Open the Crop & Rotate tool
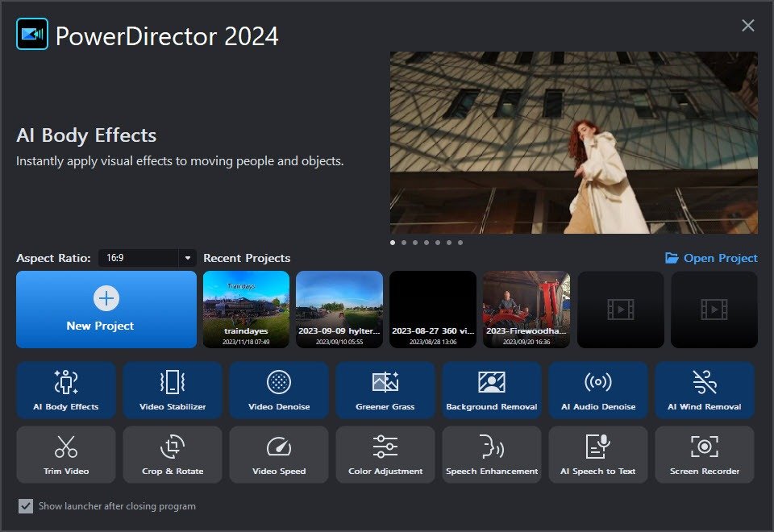The image size is (774, 532). pyautogui.click(x=172, y=455)
